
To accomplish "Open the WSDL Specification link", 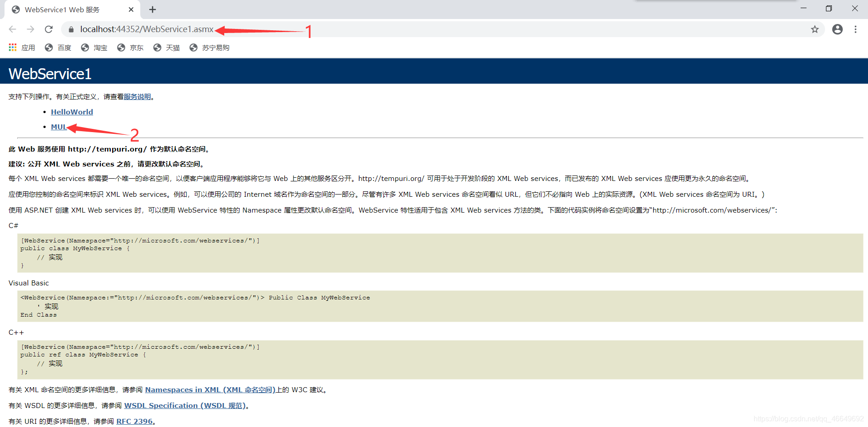I will click(x=185, y=405).
